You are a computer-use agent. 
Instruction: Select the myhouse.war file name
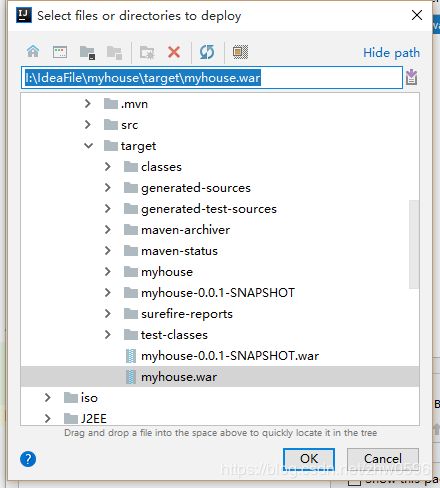(x=179, y=377)
